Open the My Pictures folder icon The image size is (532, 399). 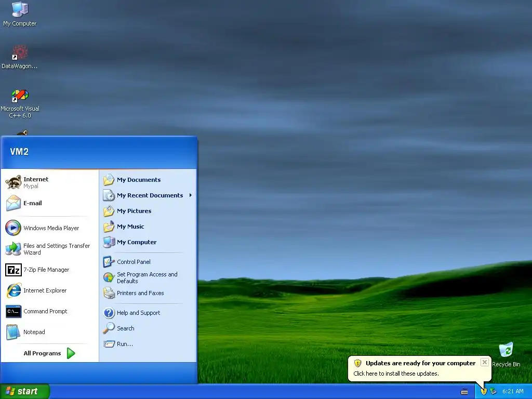click(x=109, y=211)
